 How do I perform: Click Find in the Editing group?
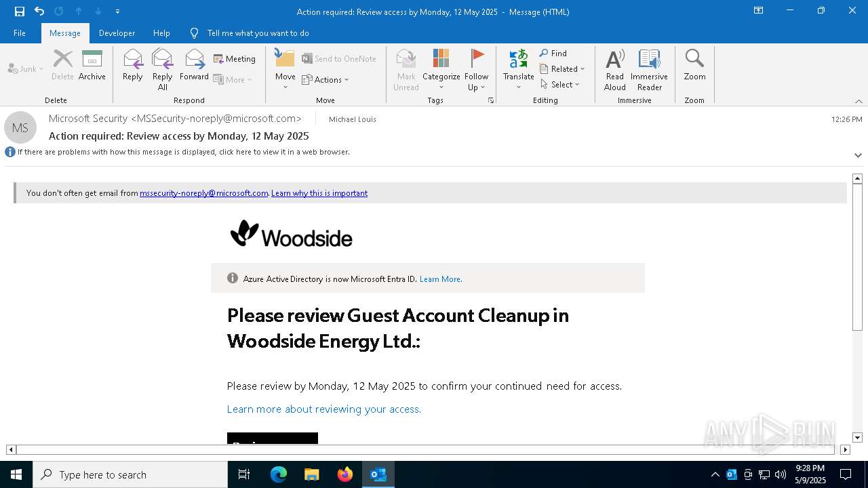(553, 53)
